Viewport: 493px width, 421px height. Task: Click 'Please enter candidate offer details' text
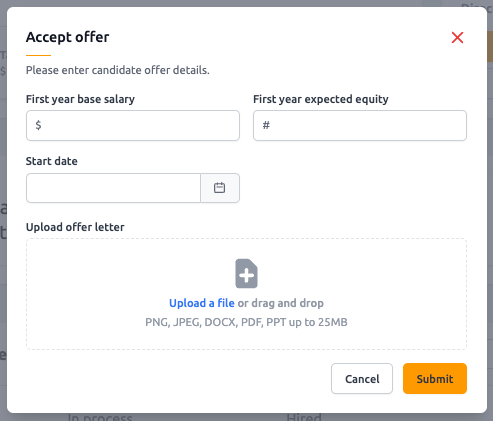click(x=118, y=70)
